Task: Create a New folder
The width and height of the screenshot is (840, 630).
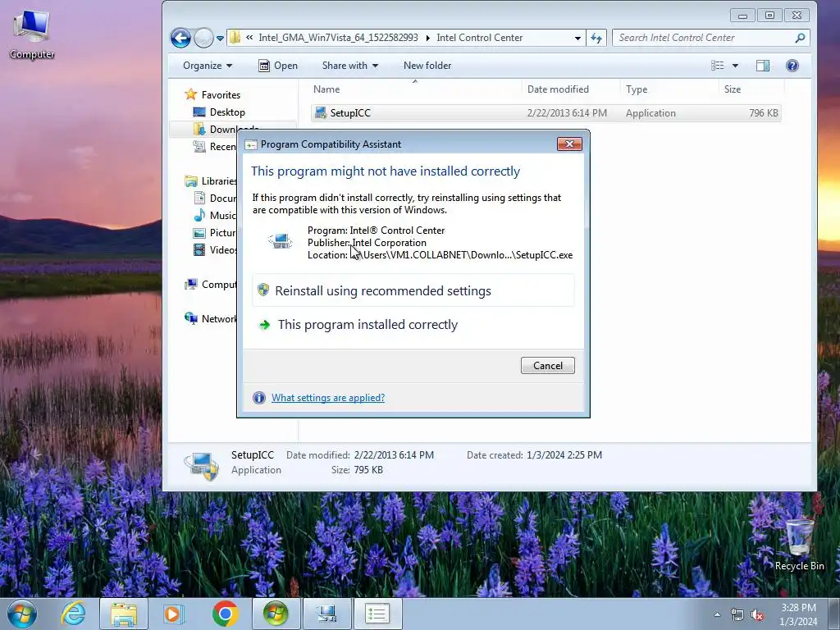Action: pos(427,66)
